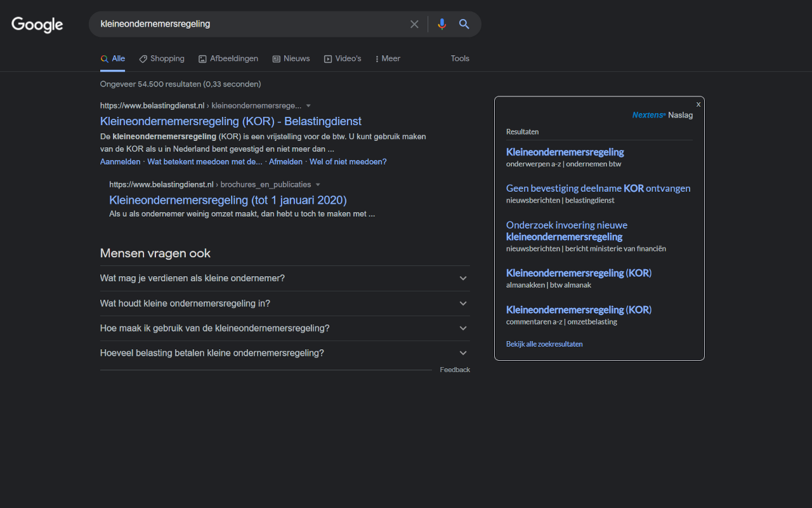Start voice search with microphone icon
This screenshot has height=508, width=812.
[x=442, y=24]
